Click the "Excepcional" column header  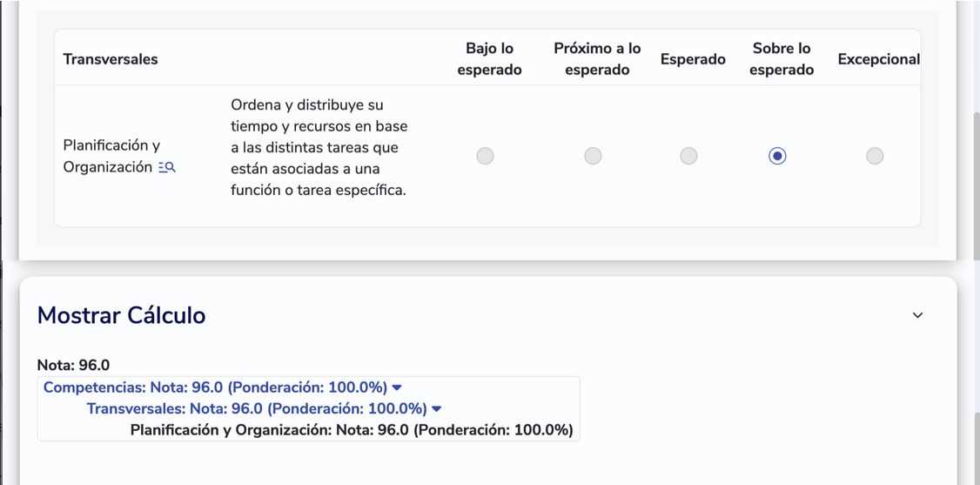[x=878, y=59]
